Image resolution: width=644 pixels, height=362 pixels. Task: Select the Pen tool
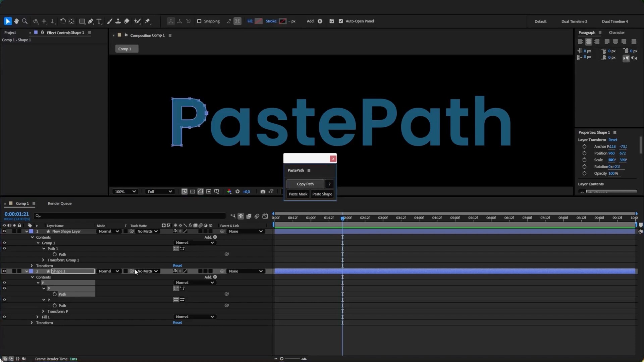pos(91,21)
